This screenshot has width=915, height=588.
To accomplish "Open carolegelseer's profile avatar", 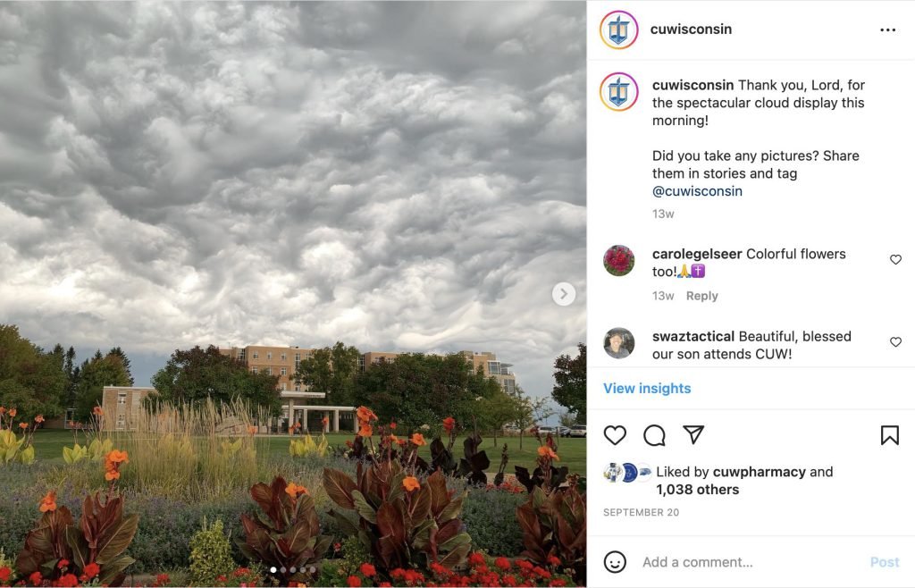I will pyautogui.click(x=618, y=260).
